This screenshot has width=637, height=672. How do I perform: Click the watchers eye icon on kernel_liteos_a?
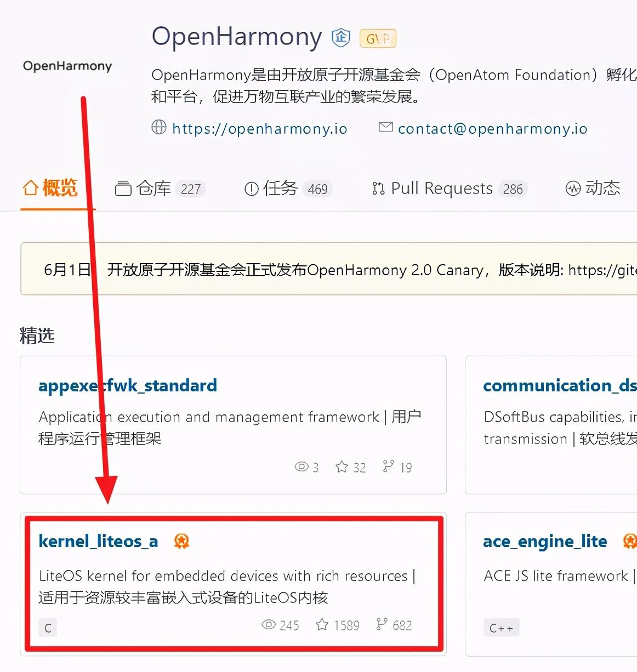point(269,624)
